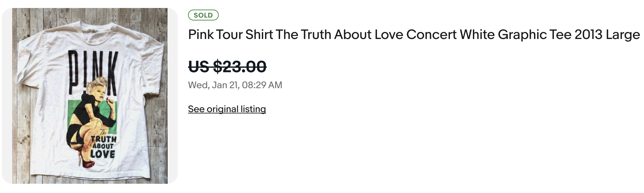Click the "See original listing" link
The width and height of the screenshot is (644, 193).
227,109
